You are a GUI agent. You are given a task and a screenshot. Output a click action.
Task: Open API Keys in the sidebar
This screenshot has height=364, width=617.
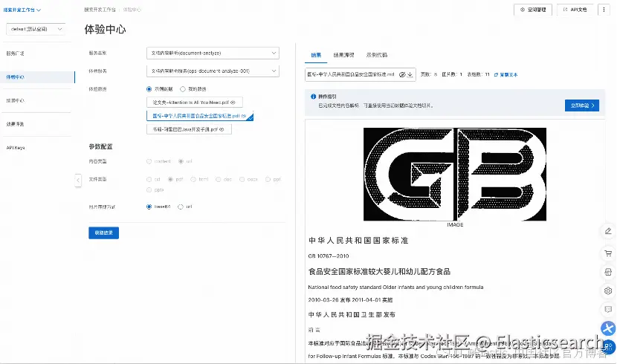click(16, 148)
